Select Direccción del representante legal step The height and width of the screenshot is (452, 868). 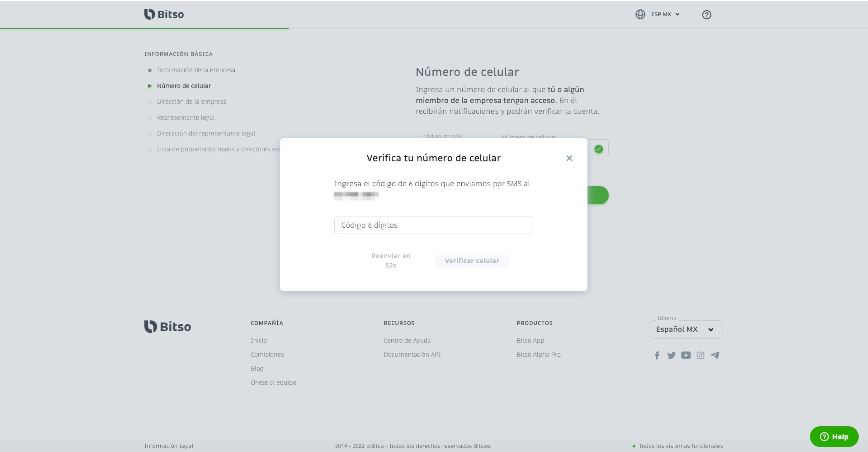coord(206,133)
